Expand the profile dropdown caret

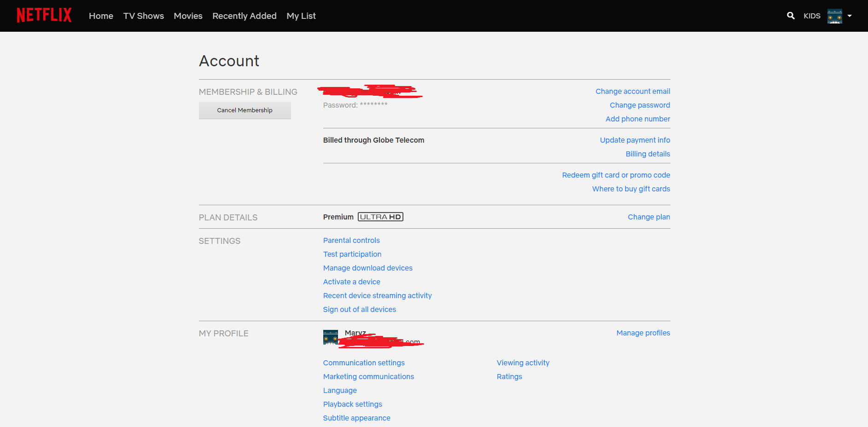850,16
